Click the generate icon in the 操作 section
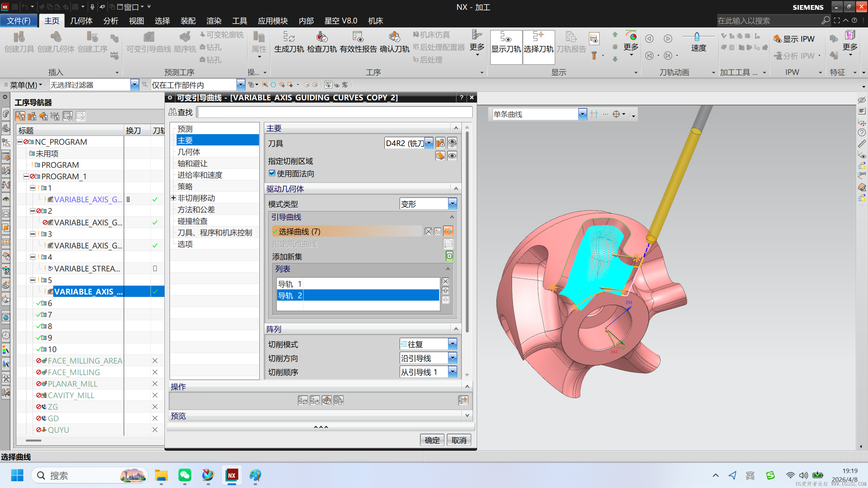The height and width of the screenshot is (488, 868). click(x=303, y=401)
